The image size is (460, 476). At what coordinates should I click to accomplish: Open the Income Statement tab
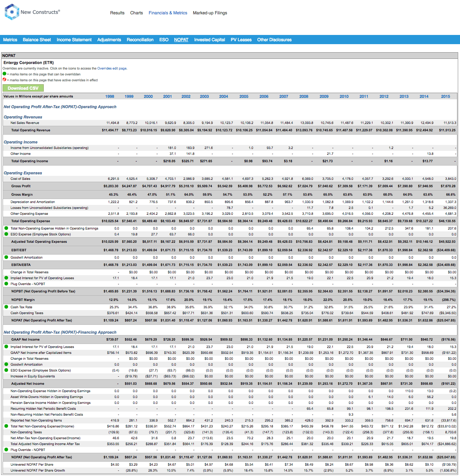click(74, 40)
